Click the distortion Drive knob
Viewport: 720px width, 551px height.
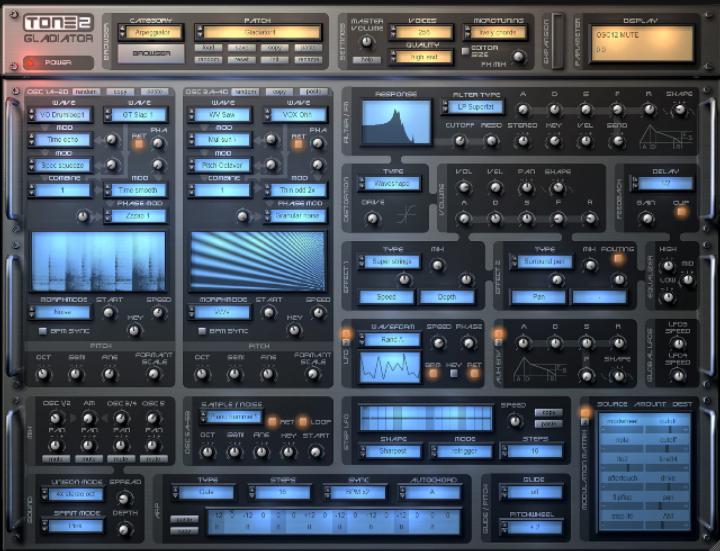[x=373, y=219]
